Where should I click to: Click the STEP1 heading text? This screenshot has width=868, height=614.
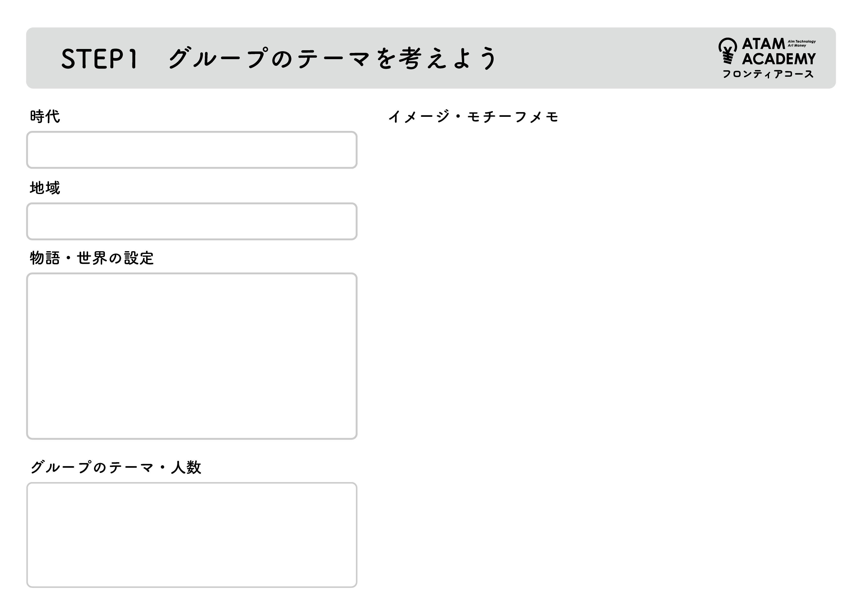tap(99, 59)
